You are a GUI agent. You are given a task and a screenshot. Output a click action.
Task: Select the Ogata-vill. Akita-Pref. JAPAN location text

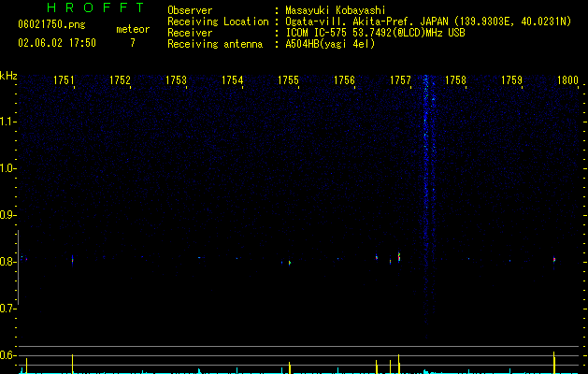click(x=428, y=22)
